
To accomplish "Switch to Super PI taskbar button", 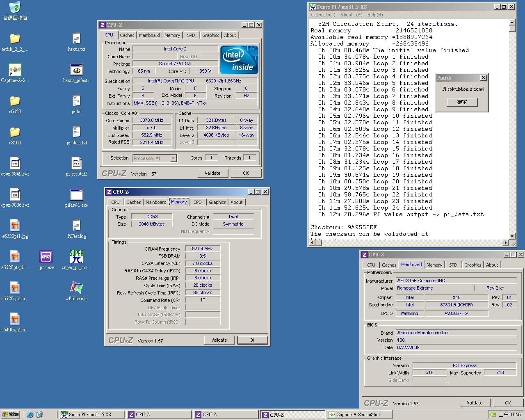I will [x=92, y=415].
